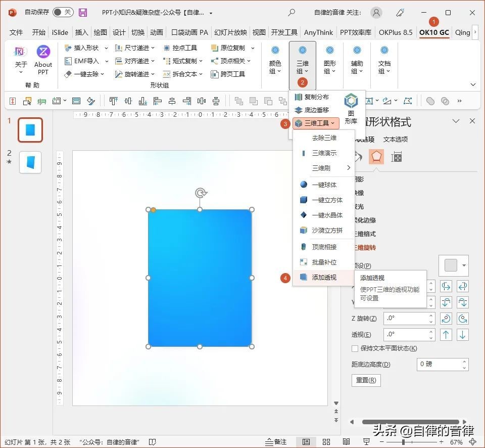Switch to the 文本选项 tab
The width and height of the screenshot is (485, 448).
click(x=395, y=139)
